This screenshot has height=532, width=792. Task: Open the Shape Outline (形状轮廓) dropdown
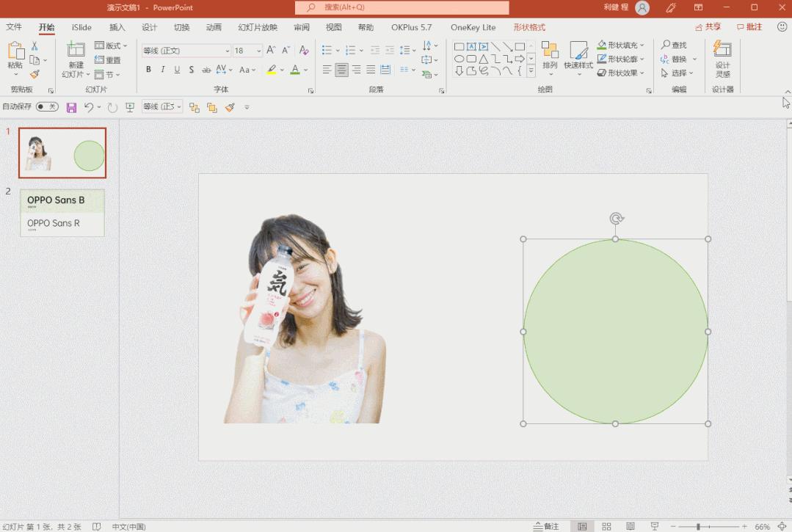[x=620, y=58]
